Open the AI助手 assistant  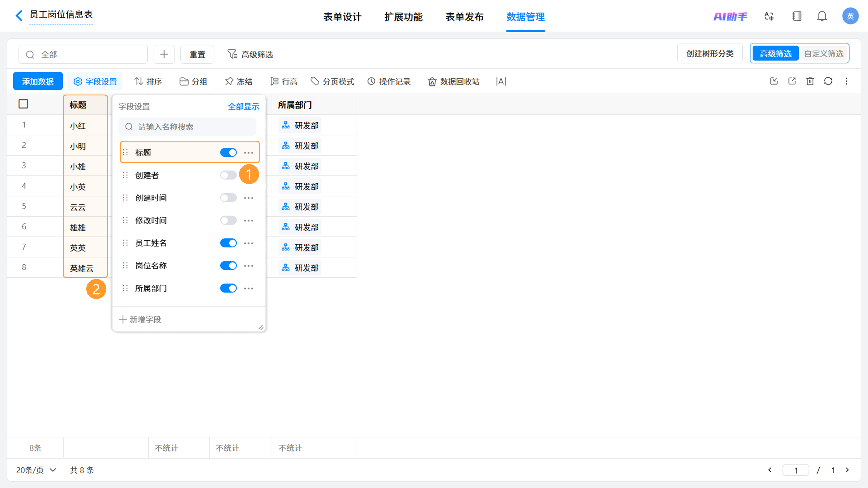point(730,16)
